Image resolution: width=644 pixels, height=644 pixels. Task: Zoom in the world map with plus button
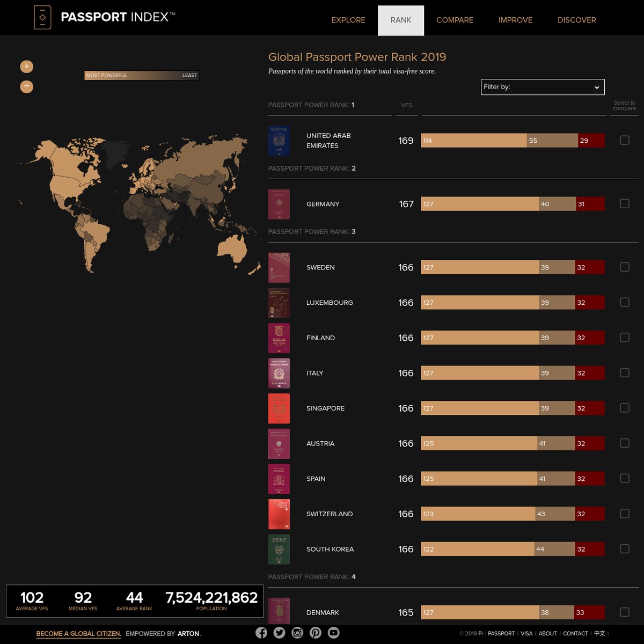coord(27,67)
